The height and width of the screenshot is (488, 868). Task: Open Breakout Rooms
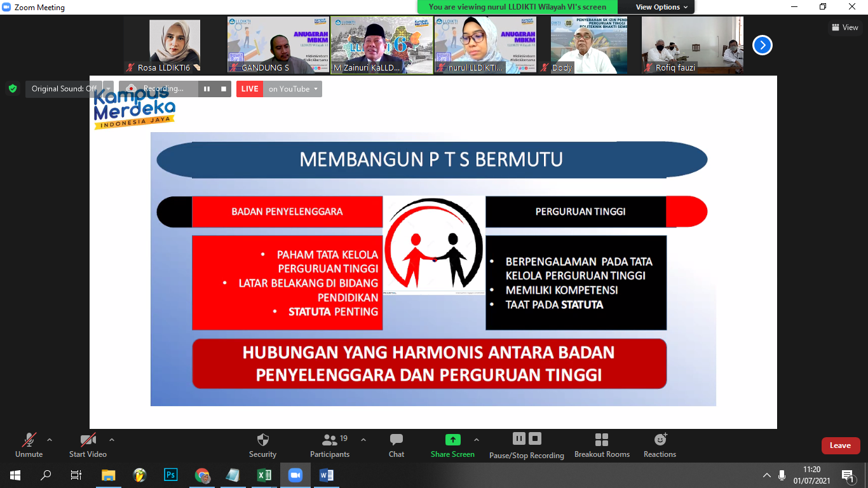point(602,445)
